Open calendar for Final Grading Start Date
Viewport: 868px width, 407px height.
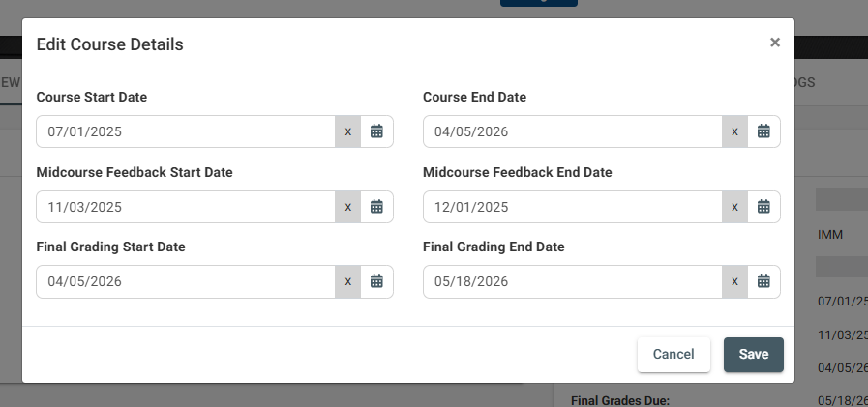click(377, 281)
